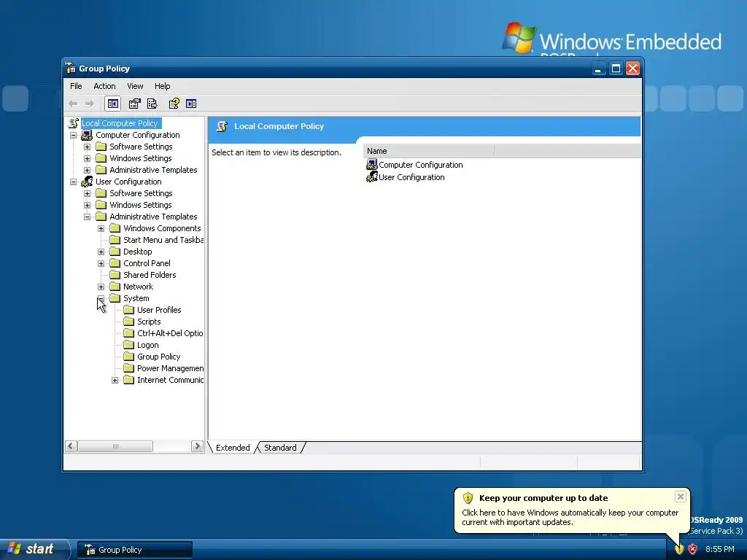Click the red security alert tray icon
Screen dimensions: 747x560
(692, 549)
